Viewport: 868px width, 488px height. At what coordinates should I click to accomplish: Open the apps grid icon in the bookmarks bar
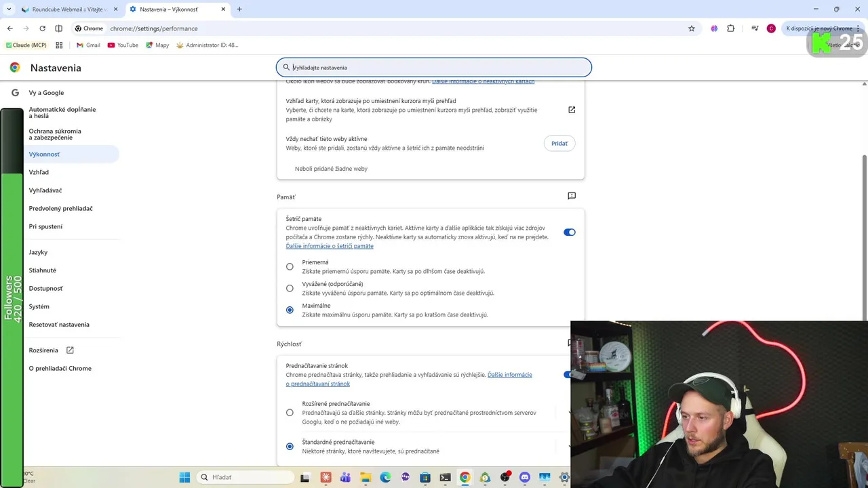coord(59,45)
